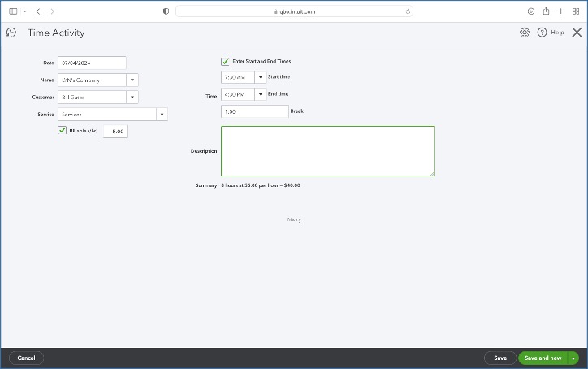The image size is (588, 369).
Task: Click inside the Description text area
Action: [328, 151]
